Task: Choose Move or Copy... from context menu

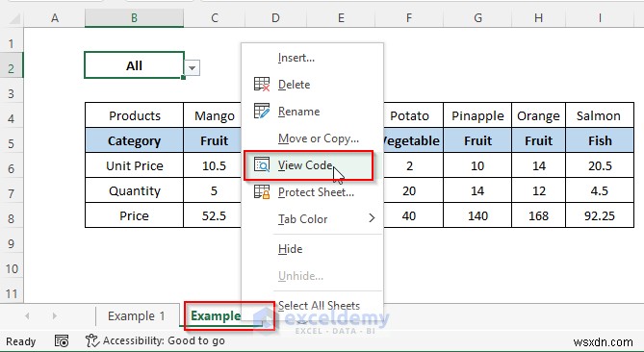Action: (319, 138)
